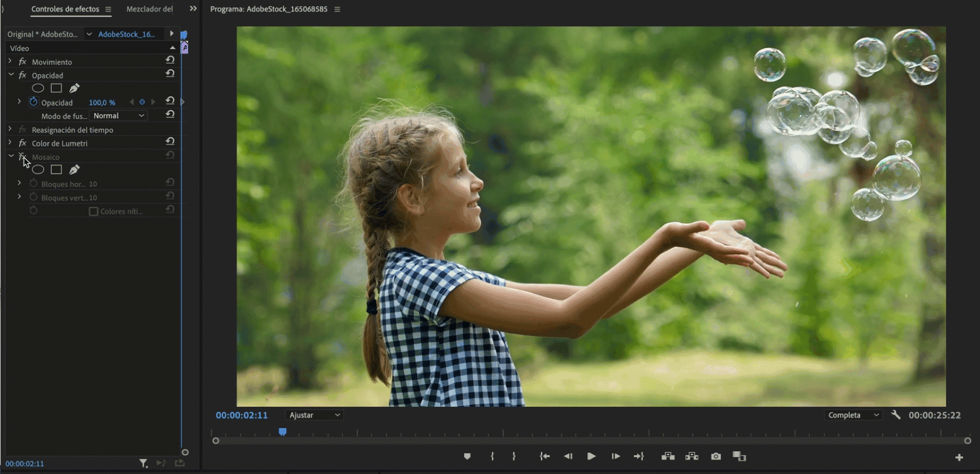Check the Colores nítidos checkbox
This screenshot has height=474, width=980.
click(x=94, y=211)
